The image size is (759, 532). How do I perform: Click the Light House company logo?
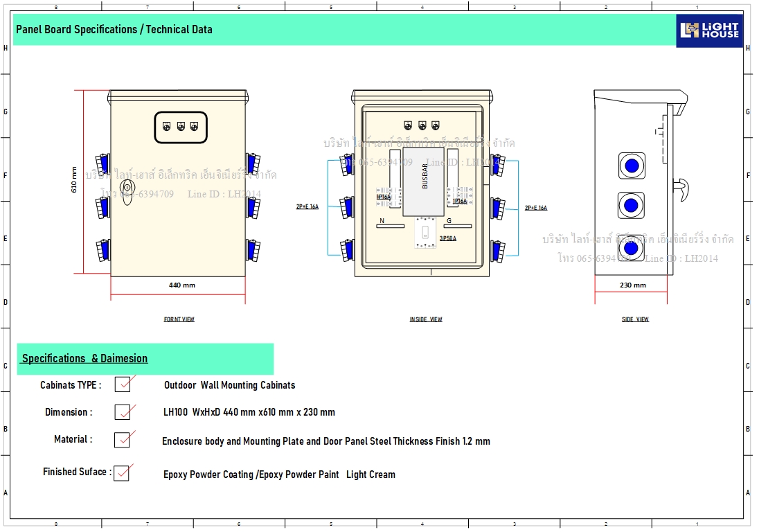pos(709,30)
